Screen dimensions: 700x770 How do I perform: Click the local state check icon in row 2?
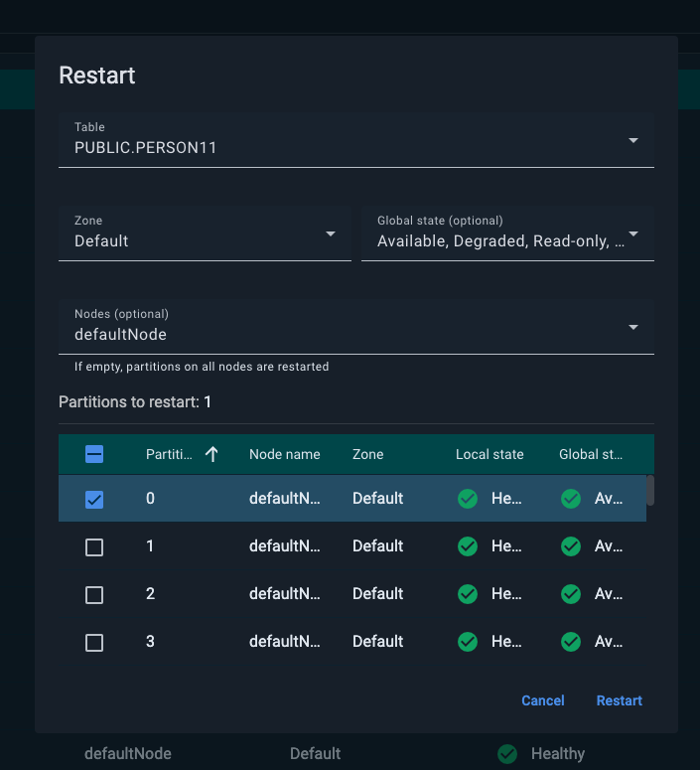click(x=468, y=594)
